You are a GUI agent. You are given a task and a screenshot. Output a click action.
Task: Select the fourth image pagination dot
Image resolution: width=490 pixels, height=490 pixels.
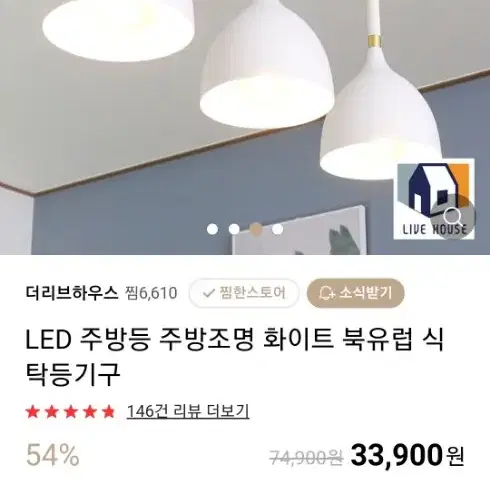click(277, 229)
